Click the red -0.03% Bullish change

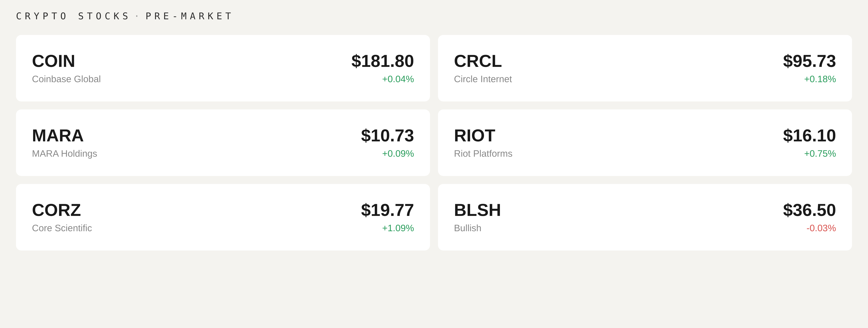tap(821, 228)
